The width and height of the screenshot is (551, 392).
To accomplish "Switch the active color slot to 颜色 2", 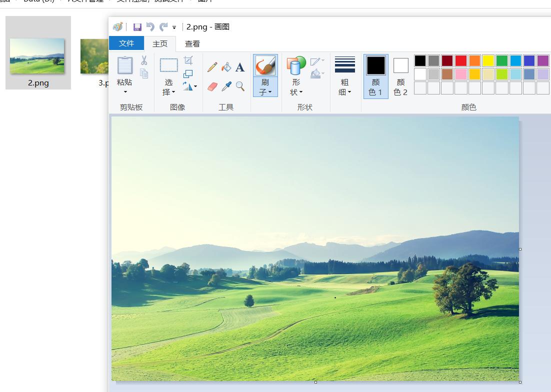I will click(400, 76).
